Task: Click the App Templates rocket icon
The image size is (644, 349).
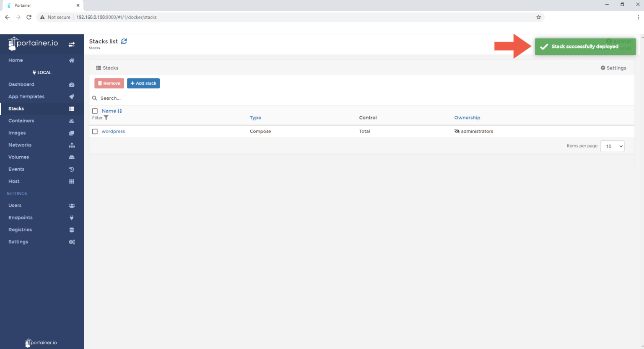Action: [x=72, y=97]
